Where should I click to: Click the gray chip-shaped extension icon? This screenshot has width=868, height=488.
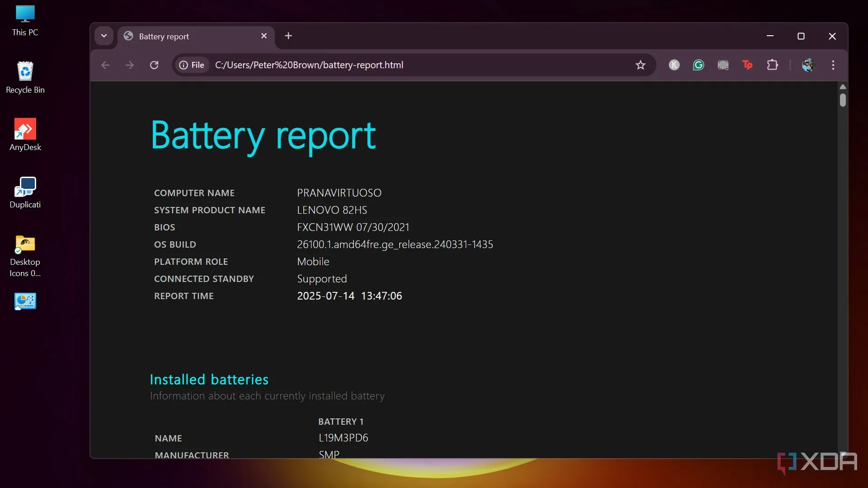723,65
